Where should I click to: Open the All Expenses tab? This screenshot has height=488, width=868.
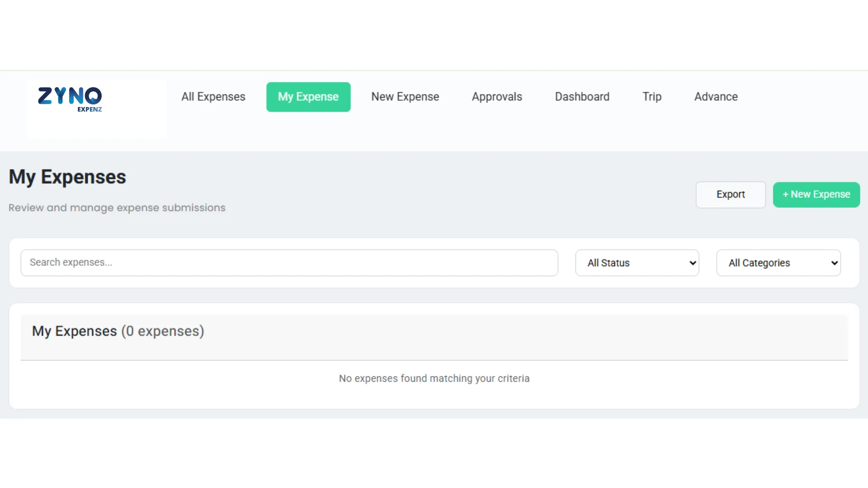coord(213,97)
